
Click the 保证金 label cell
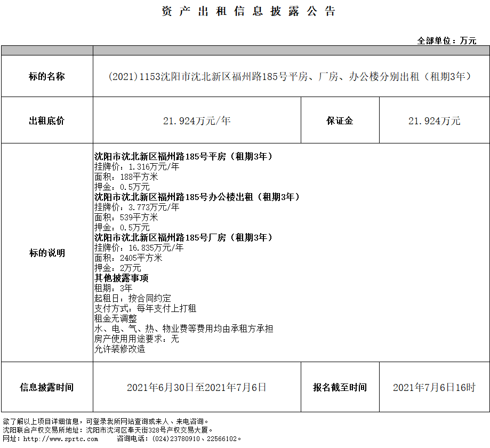(340, 121)
